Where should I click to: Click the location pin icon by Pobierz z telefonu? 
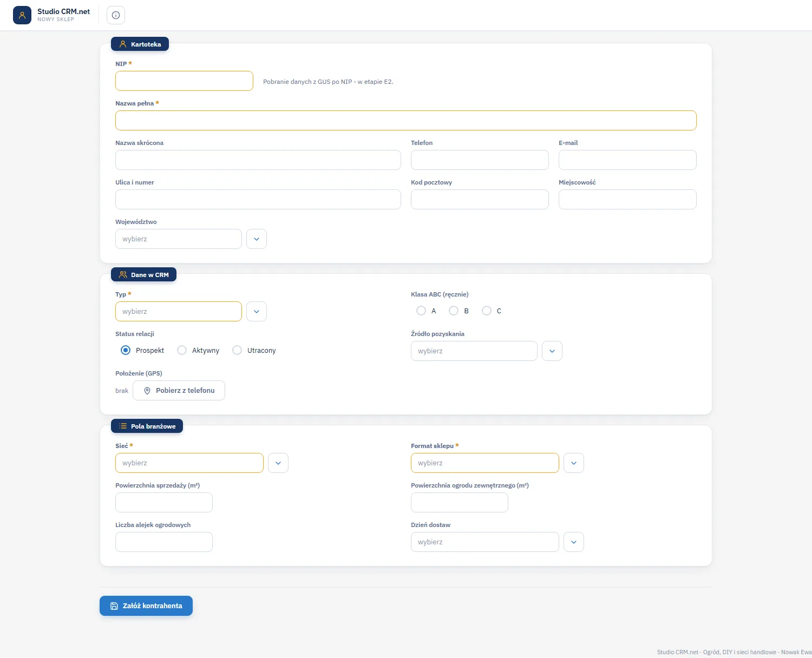click(x=147, y=391)
